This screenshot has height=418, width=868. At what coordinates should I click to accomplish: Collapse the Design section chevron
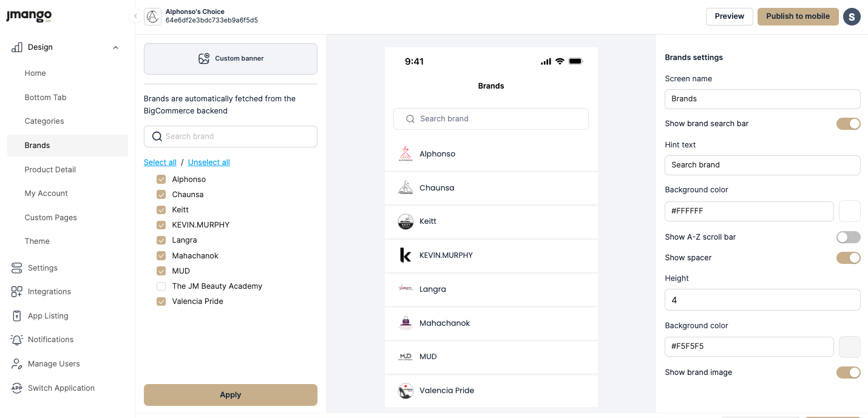point(115,47)
